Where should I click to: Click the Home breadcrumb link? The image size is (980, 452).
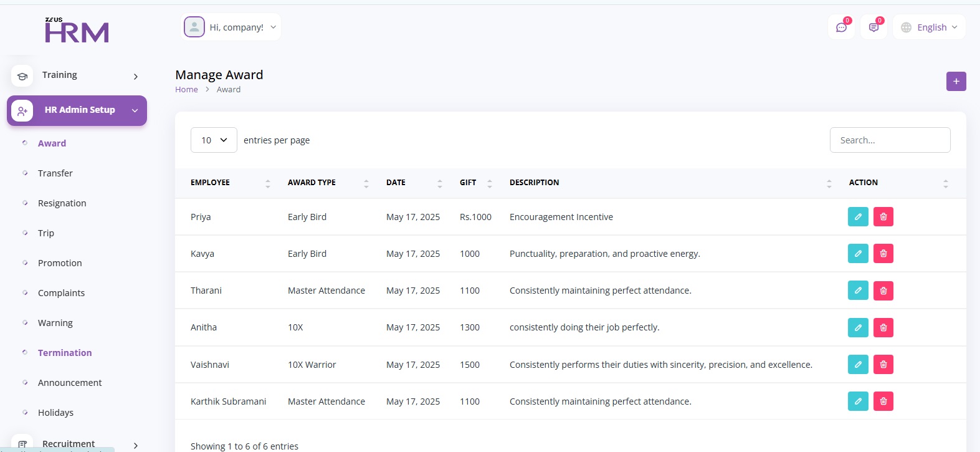click(186, 90)
